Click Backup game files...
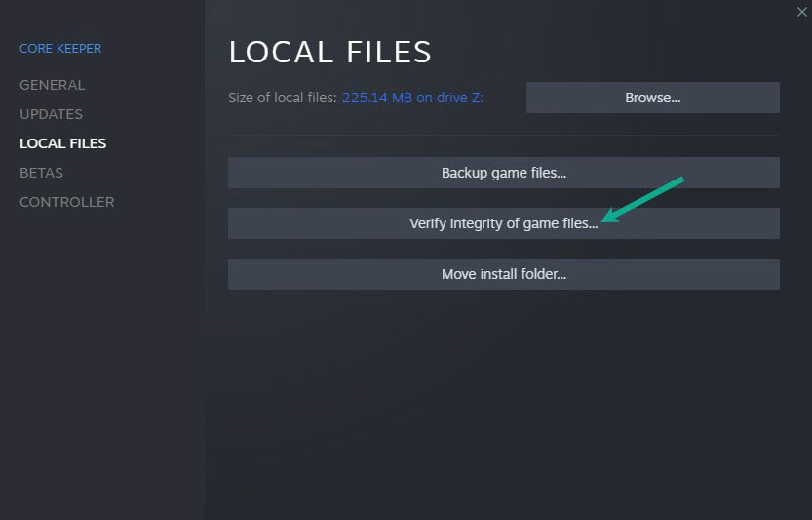Image resolution: width=812 pixels, height=520 pixels. coord(503,173)
